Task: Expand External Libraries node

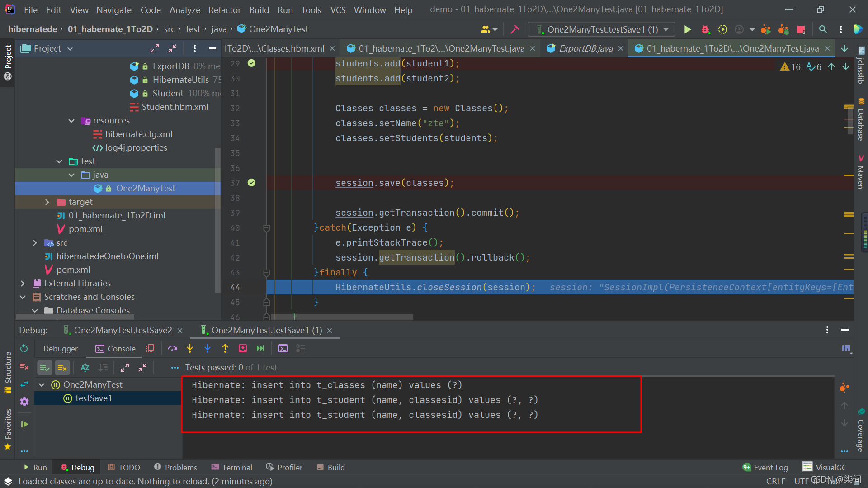Action: pyautogui.click(x=23, y=284)
